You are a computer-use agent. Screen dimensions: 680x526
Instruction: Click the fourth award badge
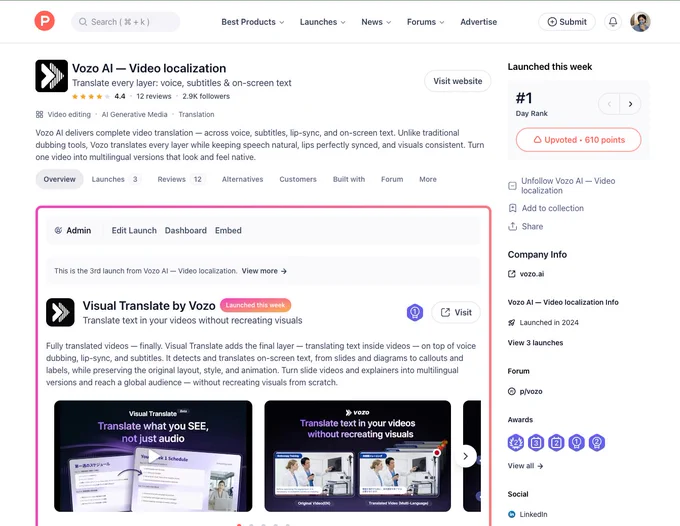click(x=576, y=443)
